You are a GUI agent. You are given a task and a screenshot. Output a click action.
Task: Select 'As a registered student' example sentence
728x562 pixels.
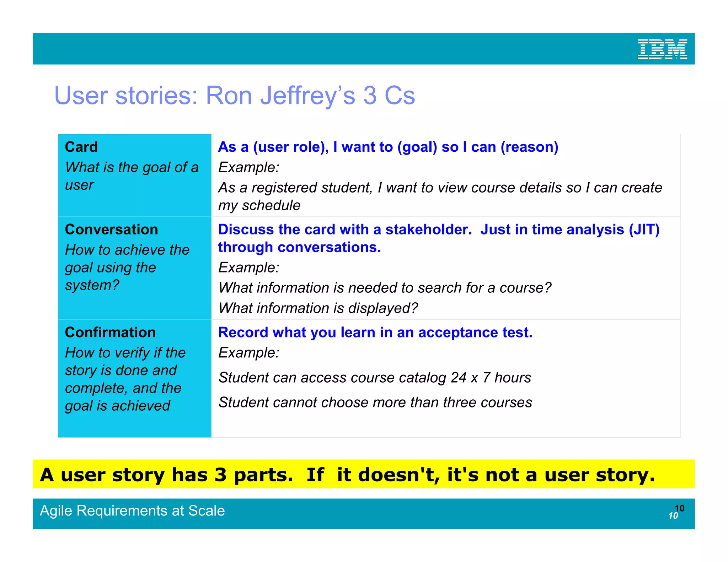coord(440,196)
